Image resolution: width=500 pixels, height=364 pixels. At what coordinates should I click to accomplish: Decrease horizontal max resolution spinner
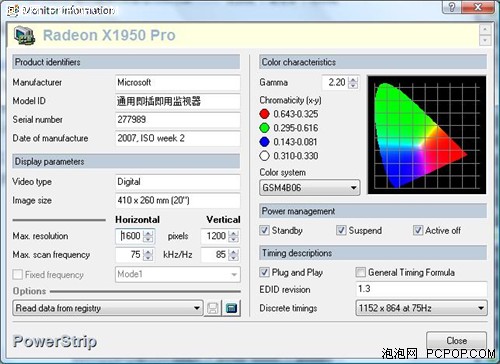(x=148, y=239)
